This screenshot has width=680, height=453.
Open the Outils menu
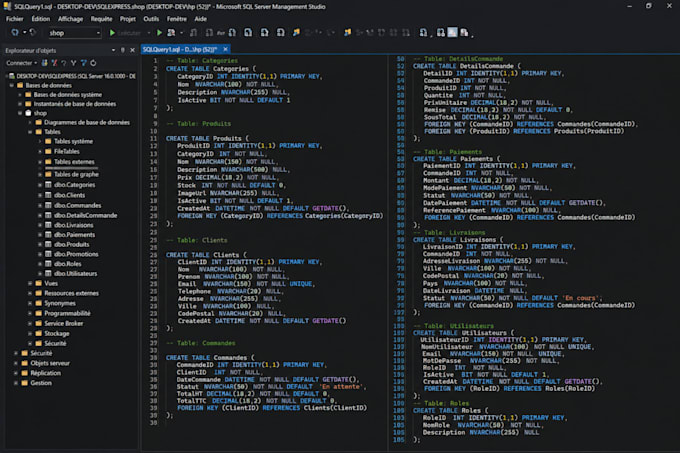click(x=151, y=19)
